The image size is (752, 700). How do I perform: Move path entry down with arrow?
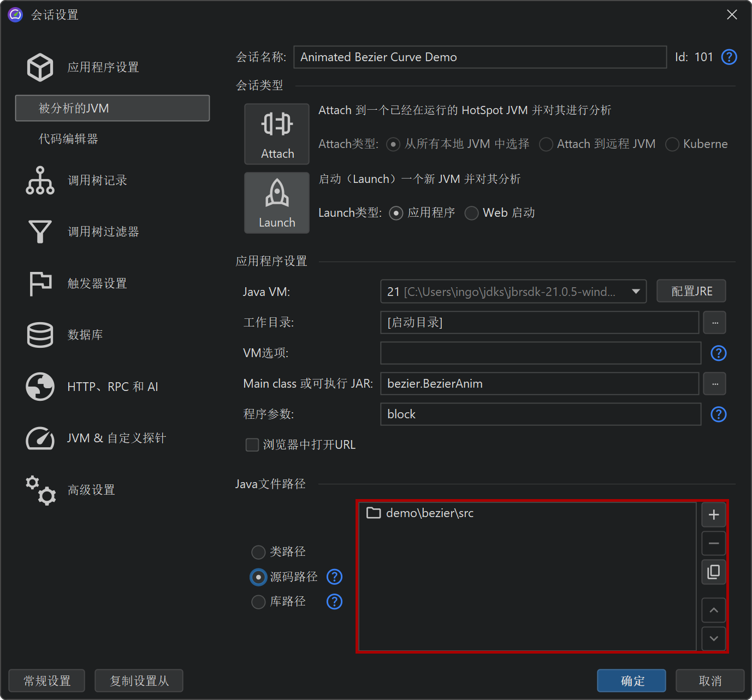tap(713, 638)
